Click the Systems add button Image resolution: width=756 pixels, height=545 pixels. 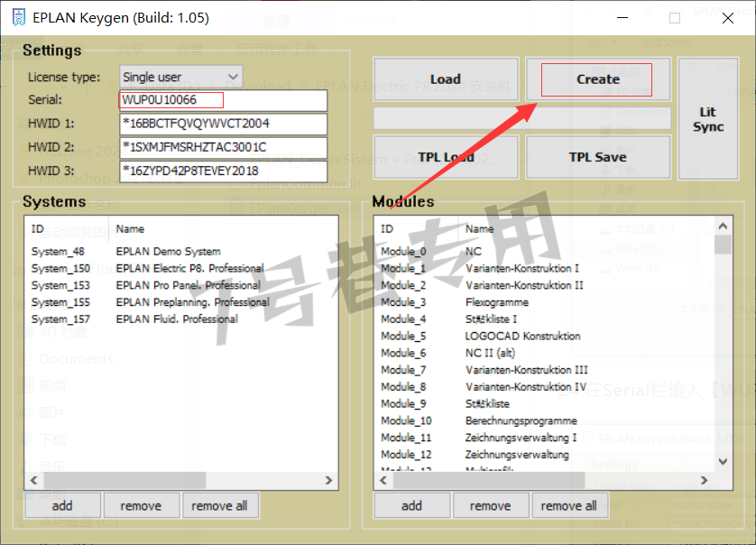click(62, 505)
